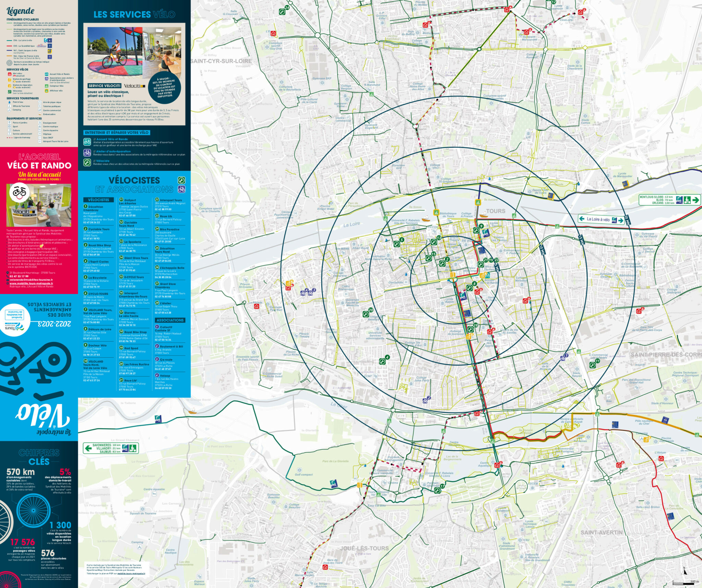
Task: Click the number 9 vélociste wrench icon
Action: click(x=476, y=230)
